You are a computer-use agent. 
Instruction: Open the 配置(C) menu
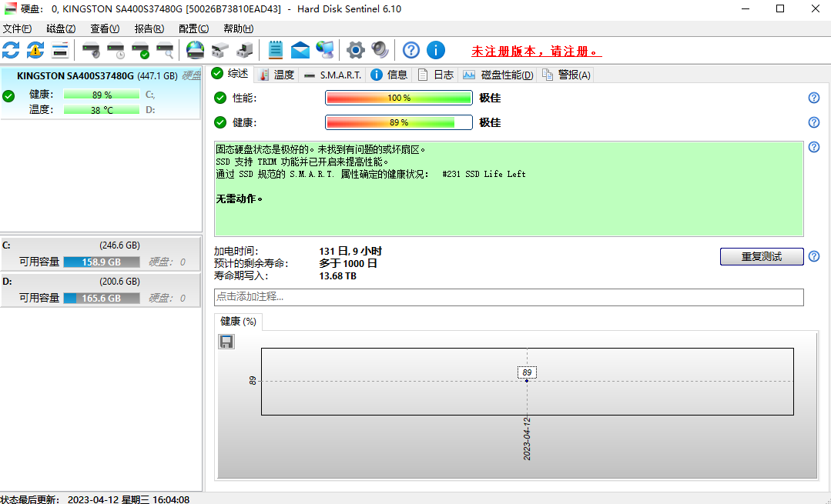pos(193,28)
